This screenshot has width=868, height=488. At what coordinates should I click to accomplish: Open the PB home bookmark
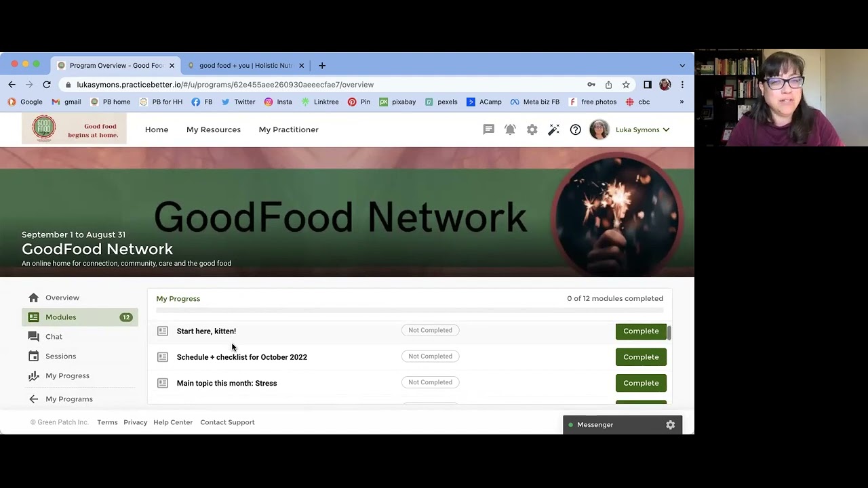[110, 102]
